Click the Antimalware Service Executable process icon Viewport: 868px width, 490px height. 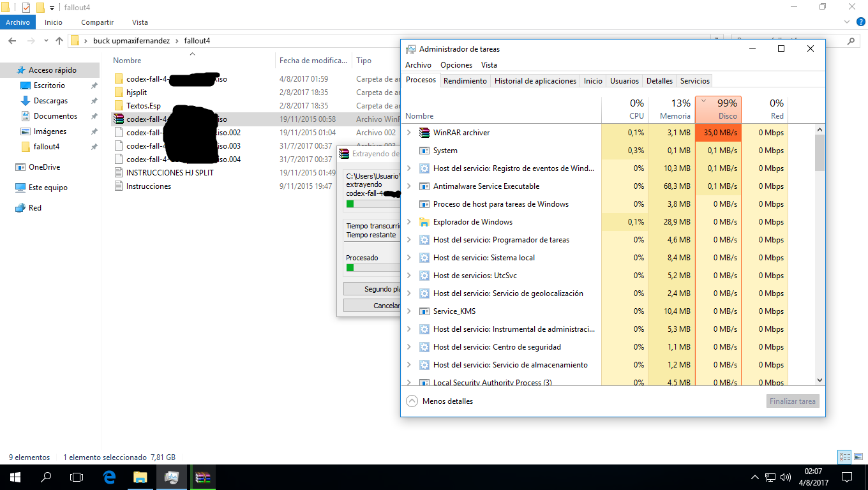click(x=424, y=186)
